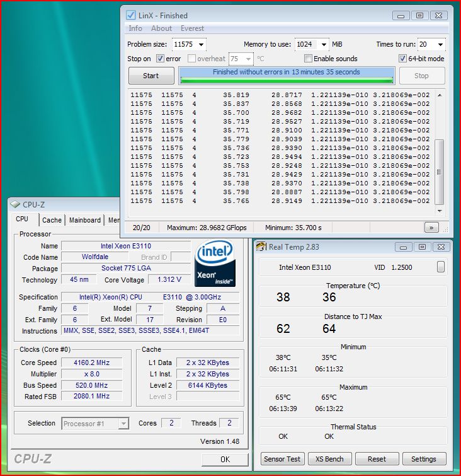Image resolution: width=461 pixels, height=476 pixels.
Task: Open the Problem size dropdown
Action: tap(201, 45)
